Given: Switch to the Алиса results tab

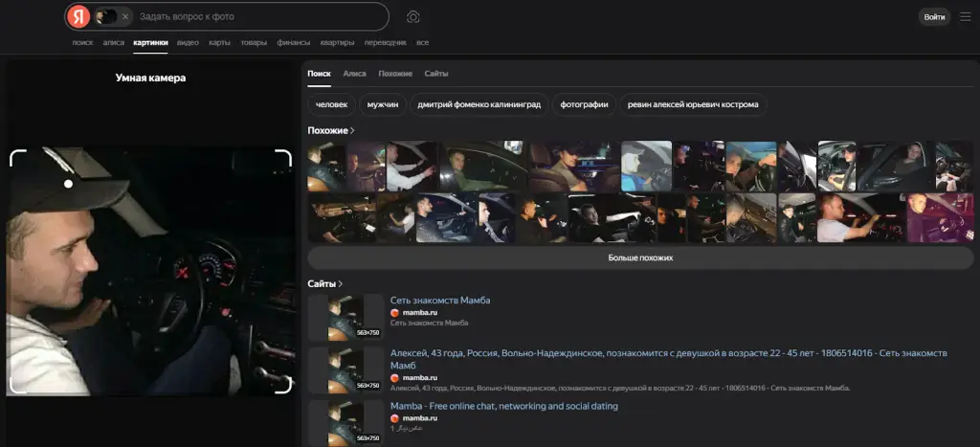Looking at the screenshot, I should pyautogui.click(x=354, y=73).
